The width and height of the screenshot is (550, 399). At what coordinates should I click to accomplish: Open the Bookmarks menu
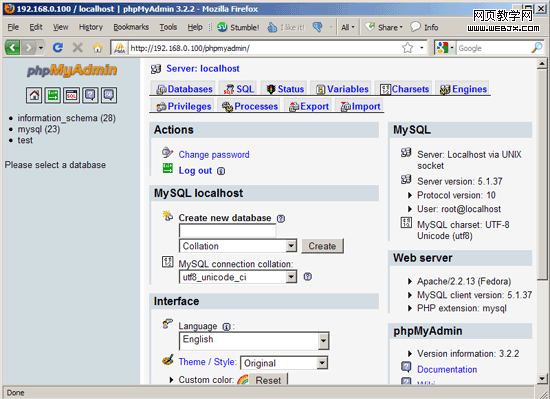point(131,27)
